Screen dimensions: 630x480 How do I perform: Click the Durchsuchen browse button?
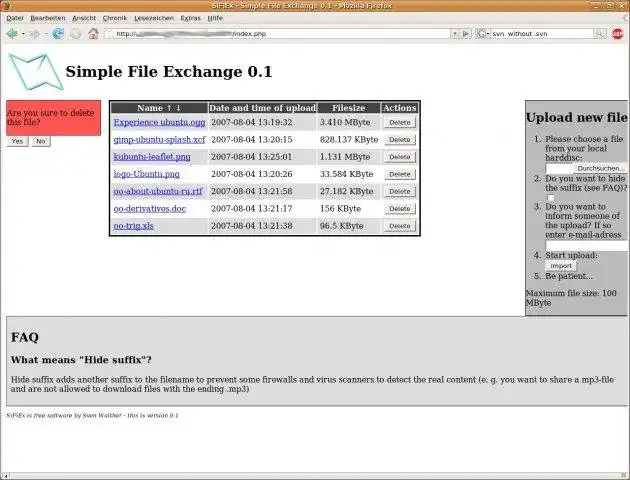click(x=601, y=168)
